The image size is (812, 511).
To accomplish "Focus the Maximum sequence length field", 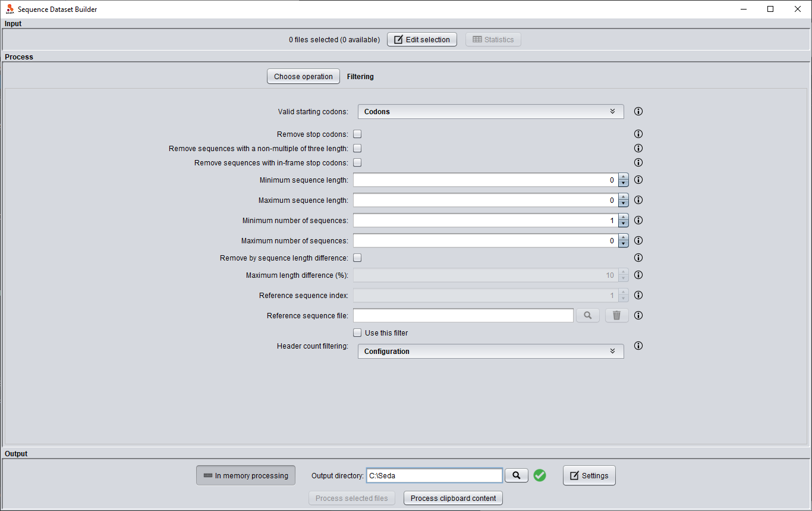I will pyautogui.click(x=486, y=200).
